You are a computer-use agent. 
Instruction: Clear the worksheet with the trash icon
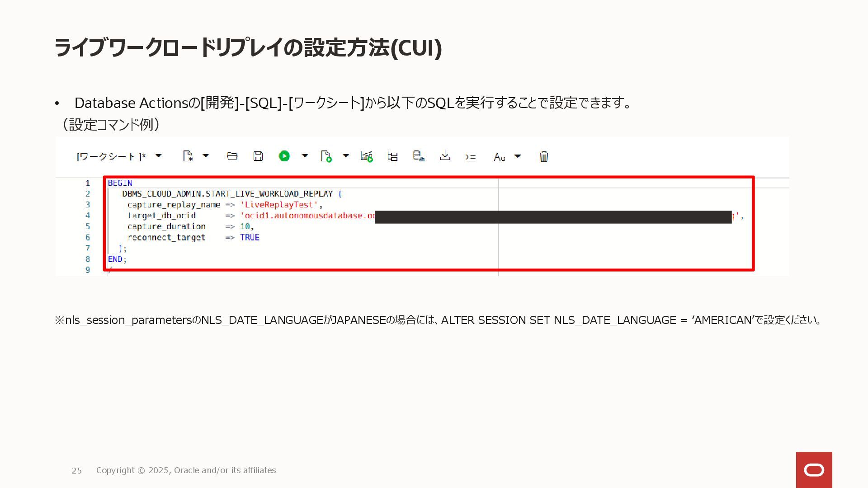[x=544, y=157]
